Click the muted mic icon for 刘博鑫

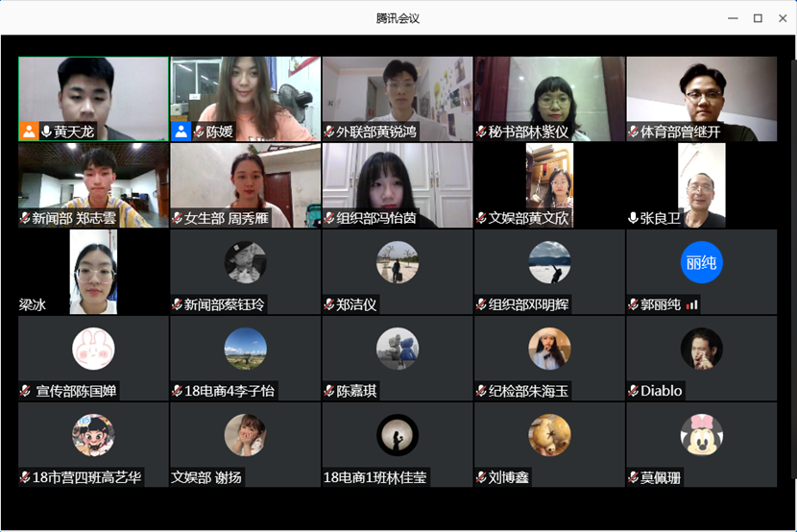(481, 477)
